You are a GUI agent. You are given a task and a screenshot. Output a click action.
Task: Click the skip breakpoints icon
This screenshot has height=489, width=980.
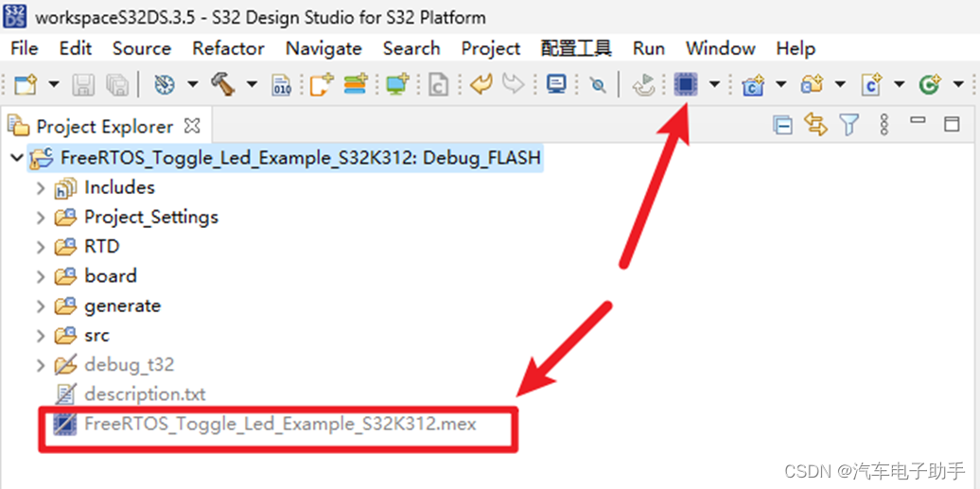599,84
